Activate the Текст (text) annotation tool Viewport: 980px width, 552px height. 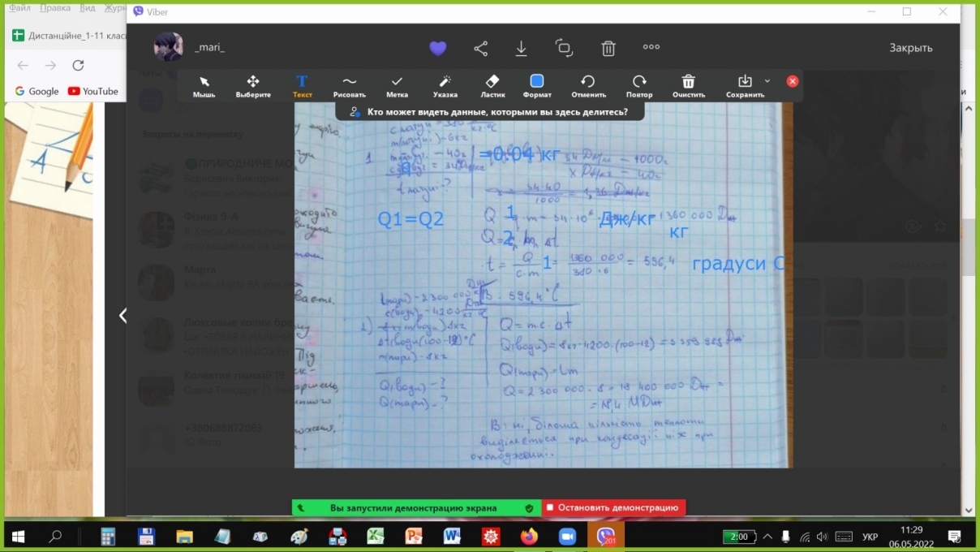(x=302, y=86)
